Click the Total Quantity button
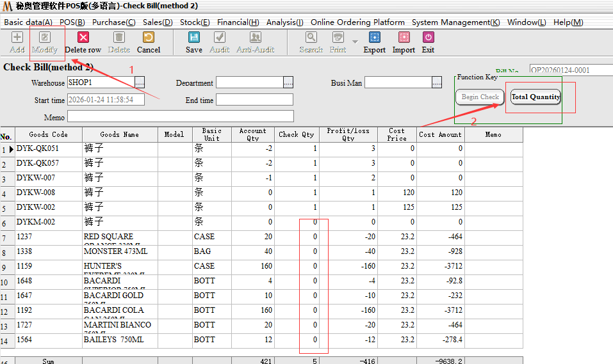 [x=535, y=97]
